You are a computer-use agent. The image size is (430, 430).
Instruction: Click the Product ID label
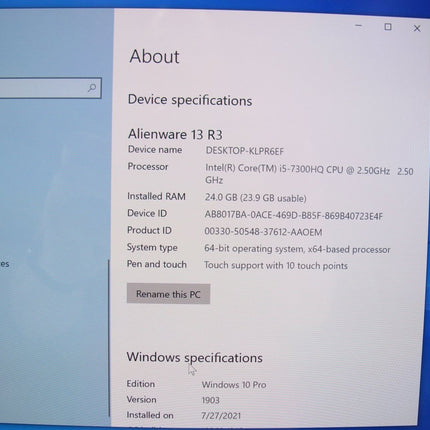[149, 230]
